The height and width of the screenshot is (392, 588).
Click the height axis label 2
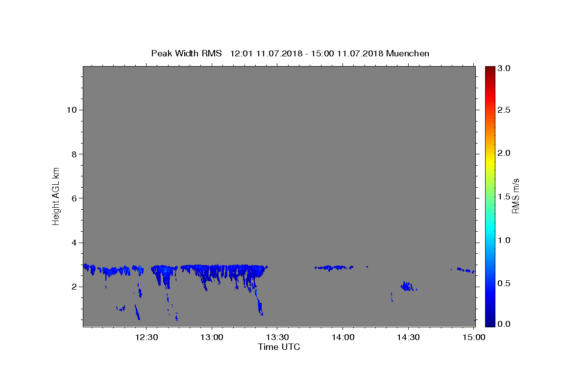coord(73,287)
